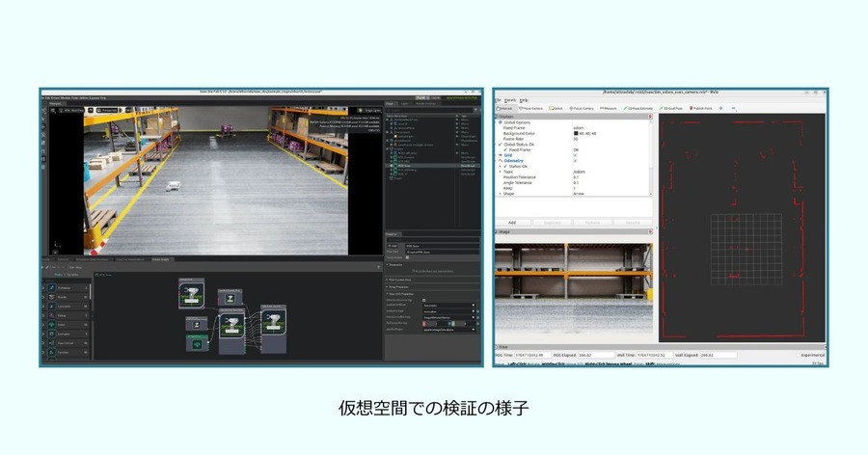Click the Background Color swatch in RViz
Image resolution: width=868 pixels, height=455 pixels.
coord(576,133)
